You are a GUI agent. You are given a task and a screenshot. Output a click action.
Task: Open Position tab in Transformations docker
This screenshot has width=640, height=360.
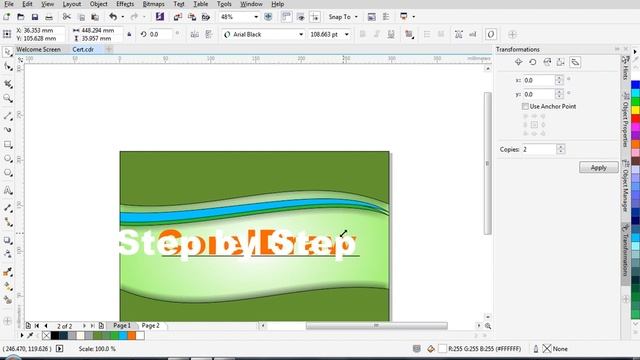(518, 62)
